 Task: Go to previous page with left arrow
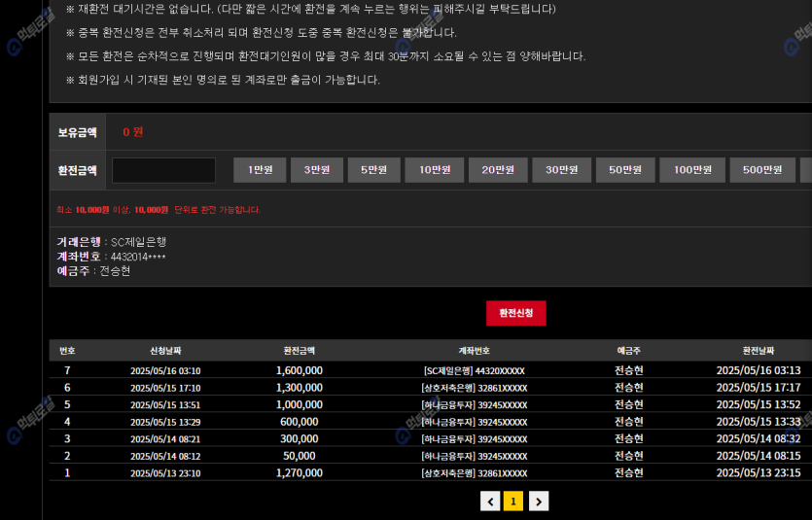click(490, 502)
